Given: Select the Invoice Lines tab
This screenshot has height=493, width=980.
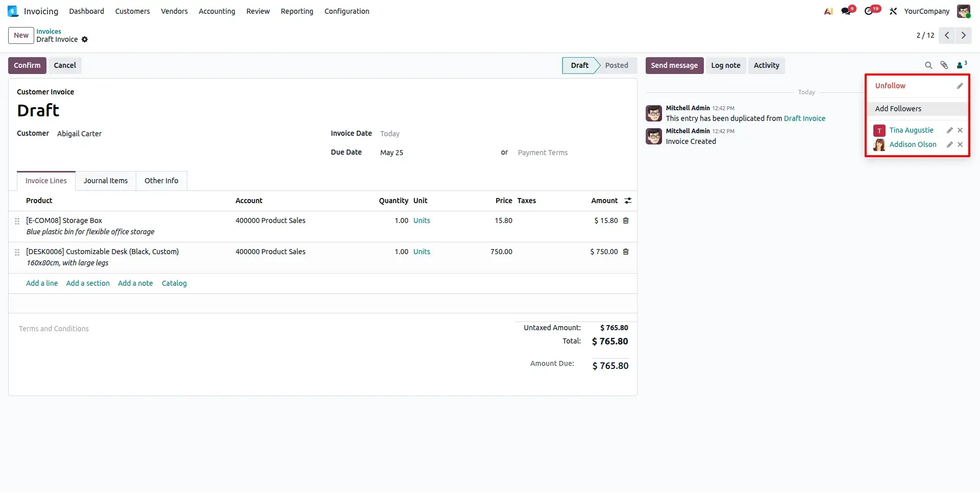Looking at the screenshot, I should pyautogui.click(x=46, y=181).
